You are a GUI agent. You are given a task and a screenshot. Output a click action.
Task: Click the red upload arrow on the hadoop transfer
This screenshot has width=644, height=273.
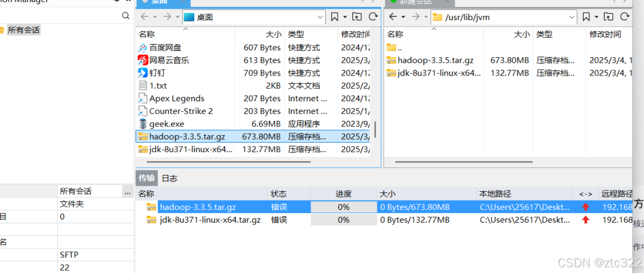tap(586, 207)
